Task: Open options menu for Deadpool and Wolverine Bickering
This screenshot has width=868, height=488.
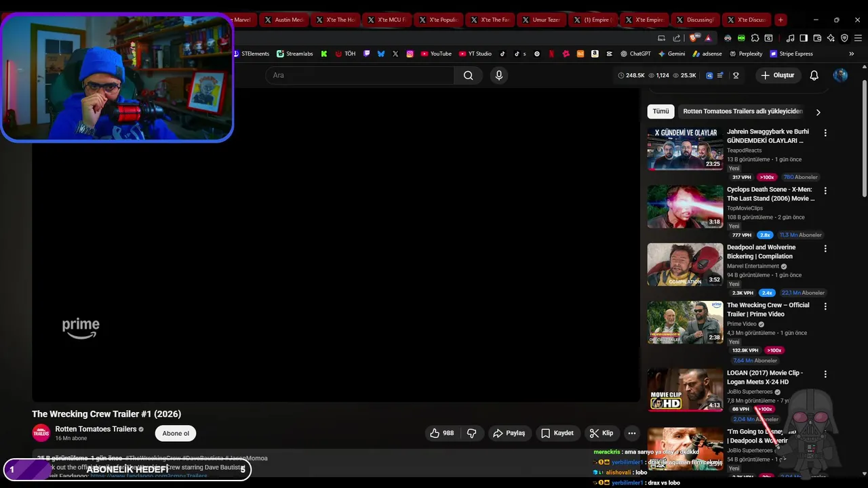Action: coord(825,249)
